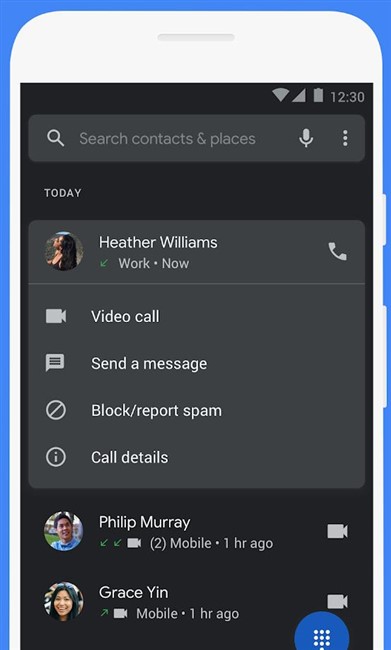This screenshot has width=391, height=650.
Task: Video call Philip Murray via camera icon
Action: click(x=338, y=531)
